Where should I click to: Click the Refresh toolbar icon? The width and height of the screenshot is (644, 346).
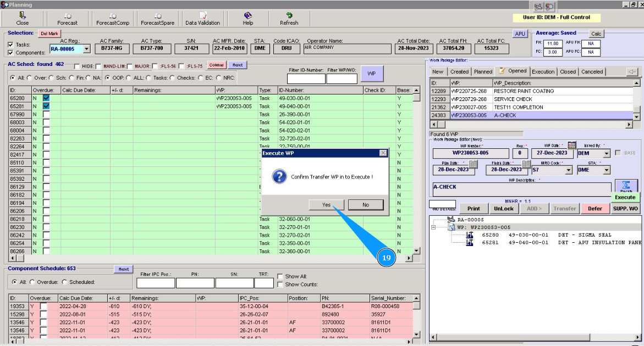[x=289, y=19]
